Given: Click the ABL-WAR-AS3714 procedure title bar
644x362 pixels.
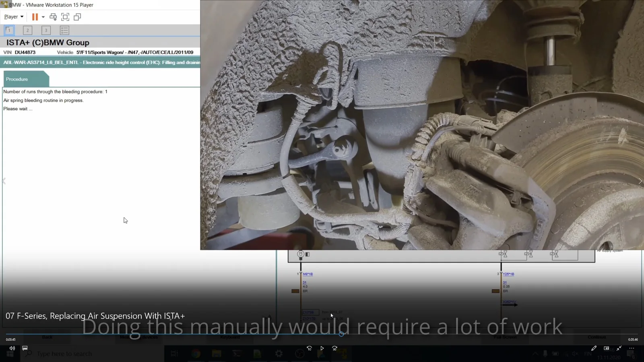Looking at the screenshot, I should click(101, 62).
